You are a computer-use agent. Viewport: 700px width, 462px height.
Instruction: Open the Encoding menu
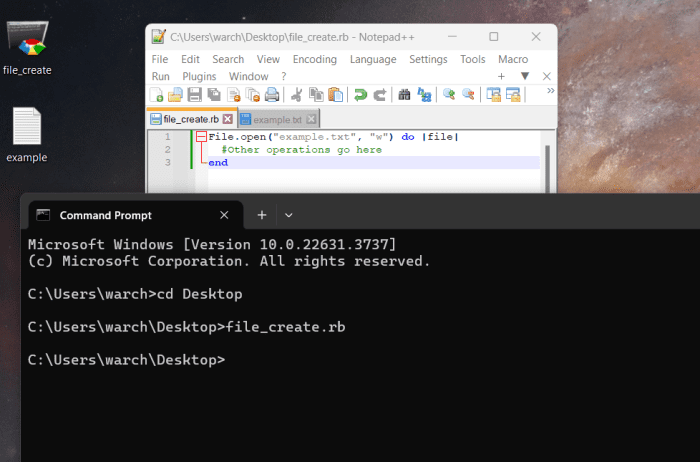pyautogui.click(x=314, y=59)
